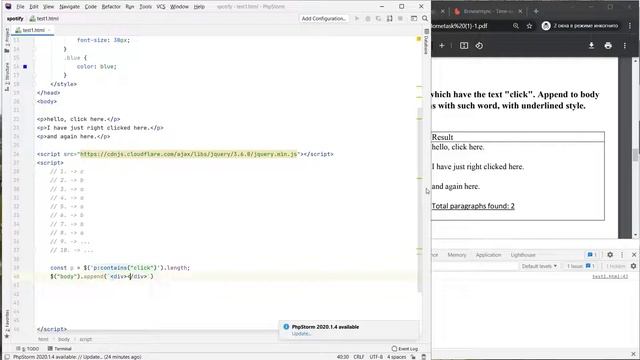
Task: Click the editor vertical scrollbar
Action: (419, 200)
